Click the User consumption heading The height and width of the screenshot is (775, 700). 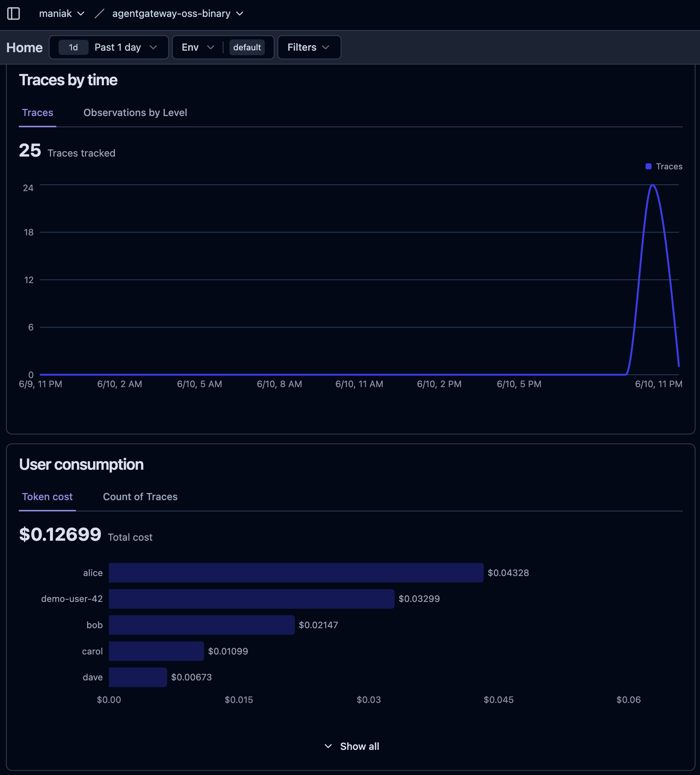81,464
